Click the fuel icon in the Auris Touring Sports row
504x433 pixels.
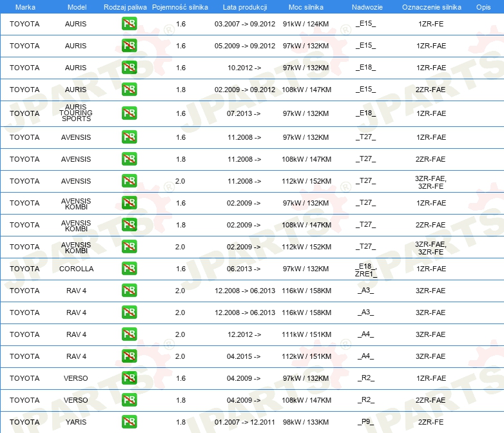click(x=129, y=113)
